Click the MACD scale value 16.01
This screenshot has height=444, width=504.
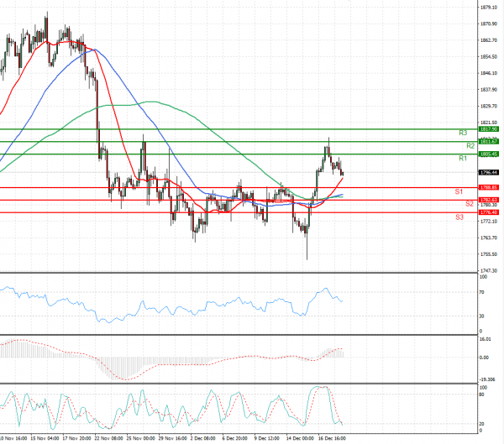pos(486,339)
